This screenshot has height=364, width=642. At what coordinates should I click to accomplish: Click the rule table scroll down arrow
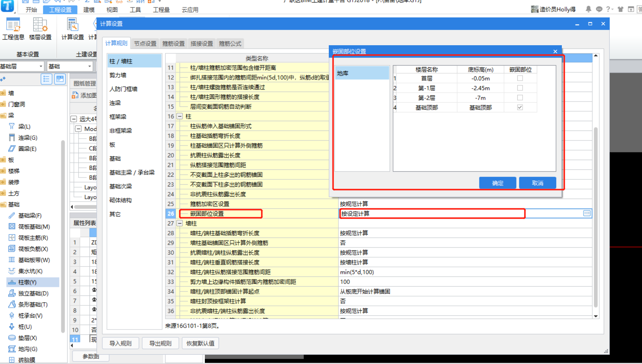pyautogui.click(x=596, y=316)
